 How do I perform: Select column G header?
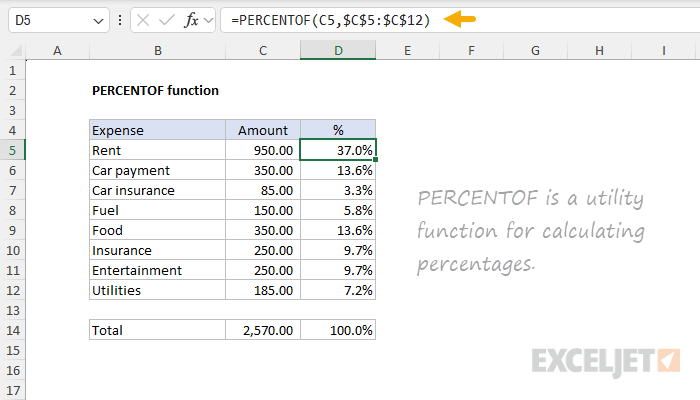(x=535, y=50)
